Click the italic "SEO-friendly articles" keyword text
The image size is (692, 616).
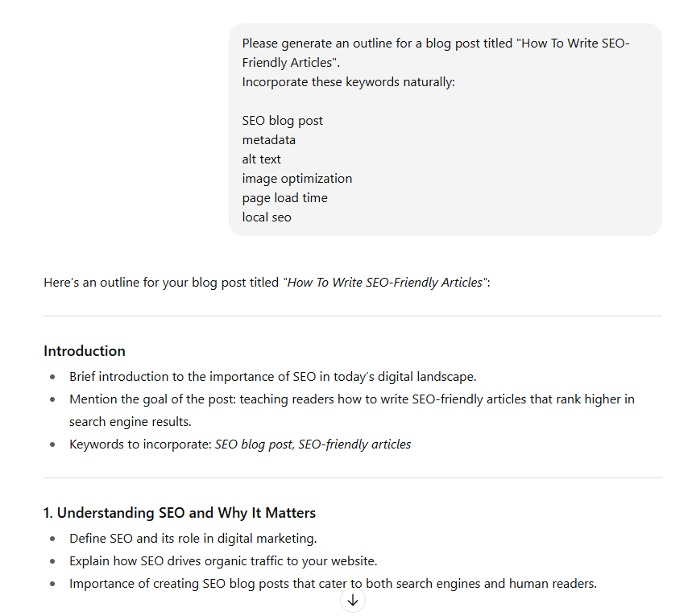coord(354,444)
